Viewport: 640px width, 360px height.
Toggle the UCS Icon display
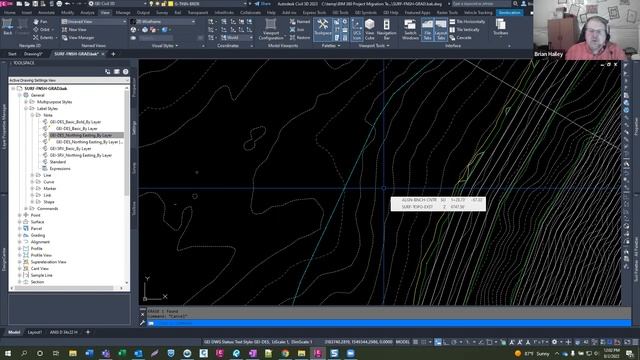[x=357, y=29]
